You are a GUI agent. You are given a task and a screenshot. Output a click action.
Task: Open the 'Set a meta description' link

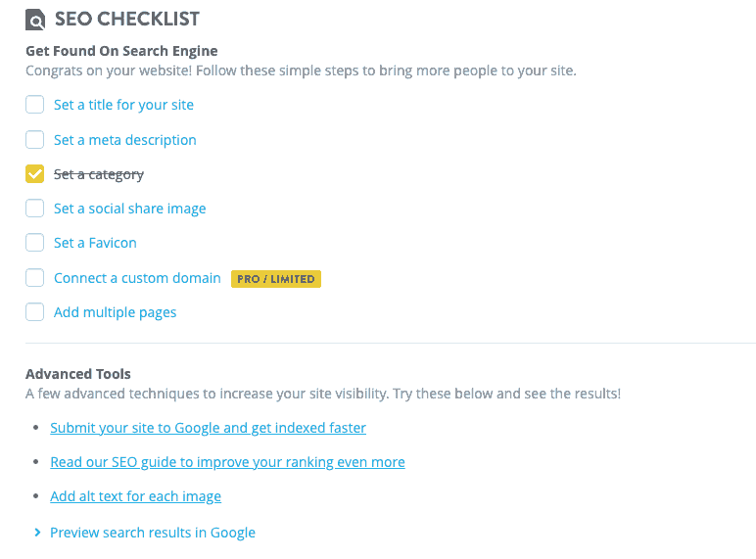(124, 140)
